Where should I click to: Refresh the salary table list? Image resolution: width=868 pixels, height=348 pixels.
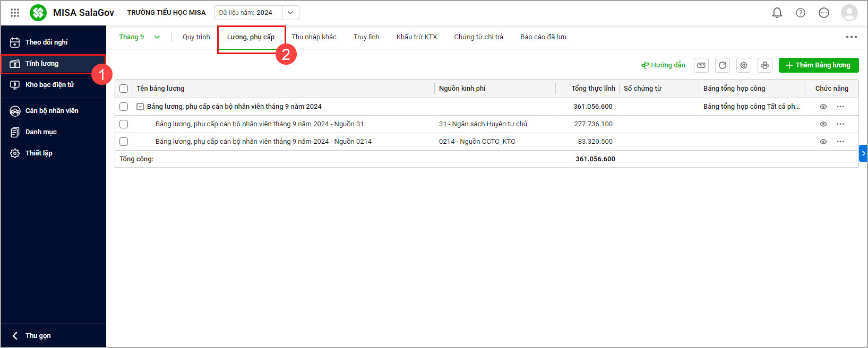(x=722, y=65)
